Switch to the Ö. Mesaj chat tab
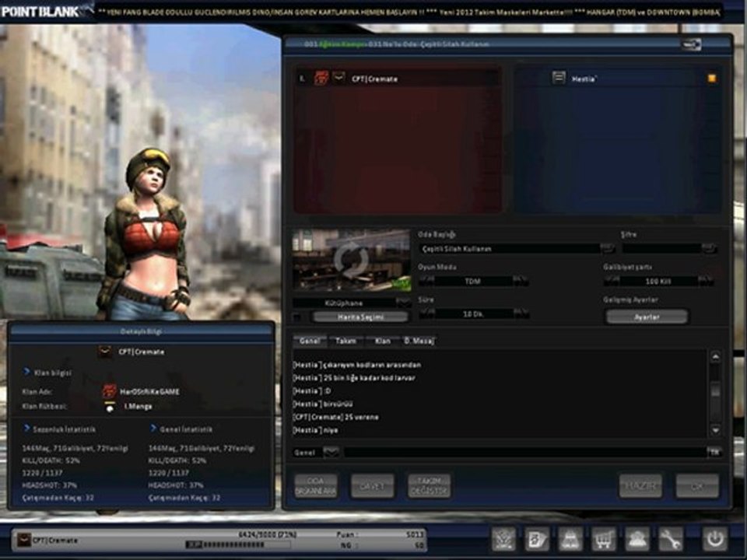 pos(419,341)
